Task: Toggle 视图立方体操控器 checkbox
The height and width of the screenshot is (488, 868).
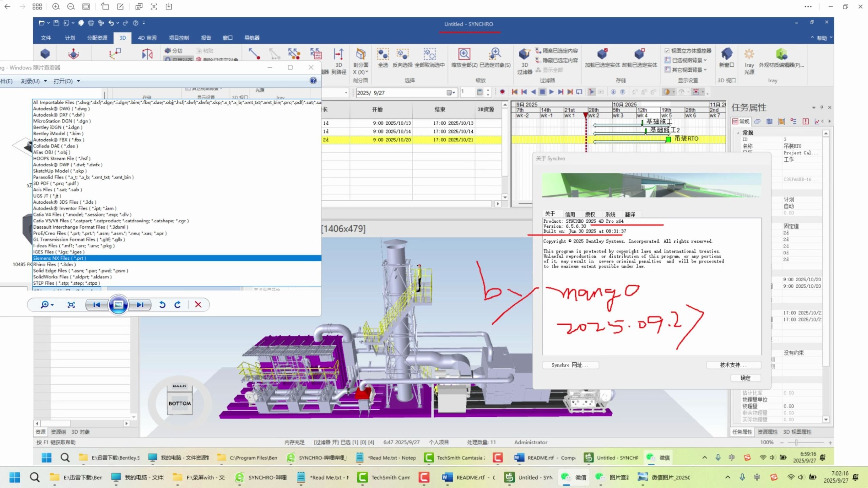Action: tap(667, 51)
